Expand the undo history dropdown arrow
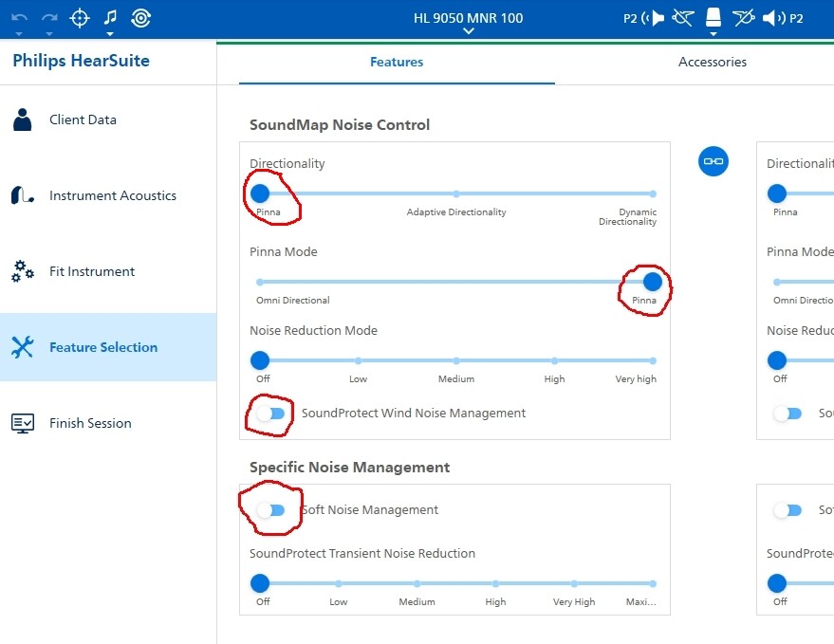Viewport: 834px width, 644px height. coord(19,33)
